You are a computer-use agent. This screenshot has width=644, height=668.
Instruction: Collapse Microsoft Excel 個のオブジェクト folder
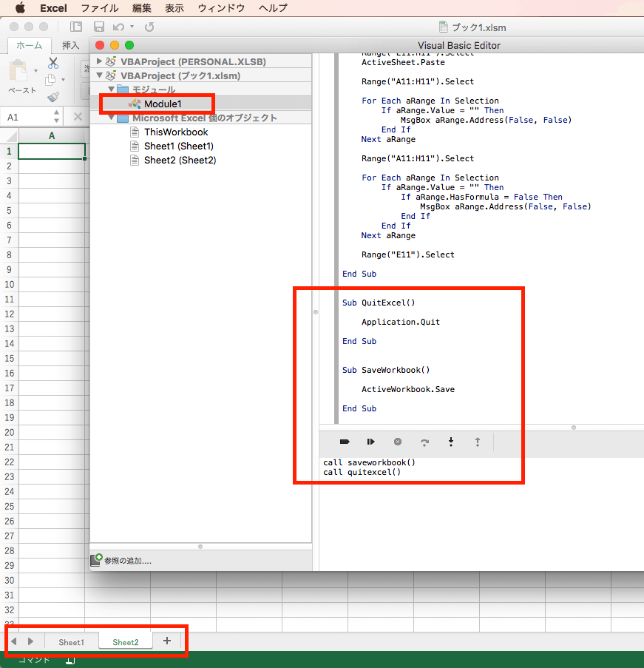pos(111,118)
